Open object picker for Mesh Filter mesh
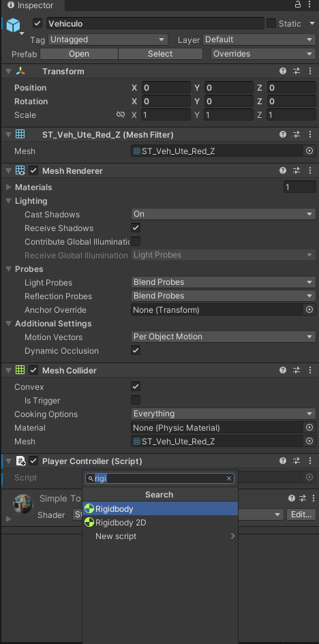Viewport: 319px width, 644px height. point(309,151)
